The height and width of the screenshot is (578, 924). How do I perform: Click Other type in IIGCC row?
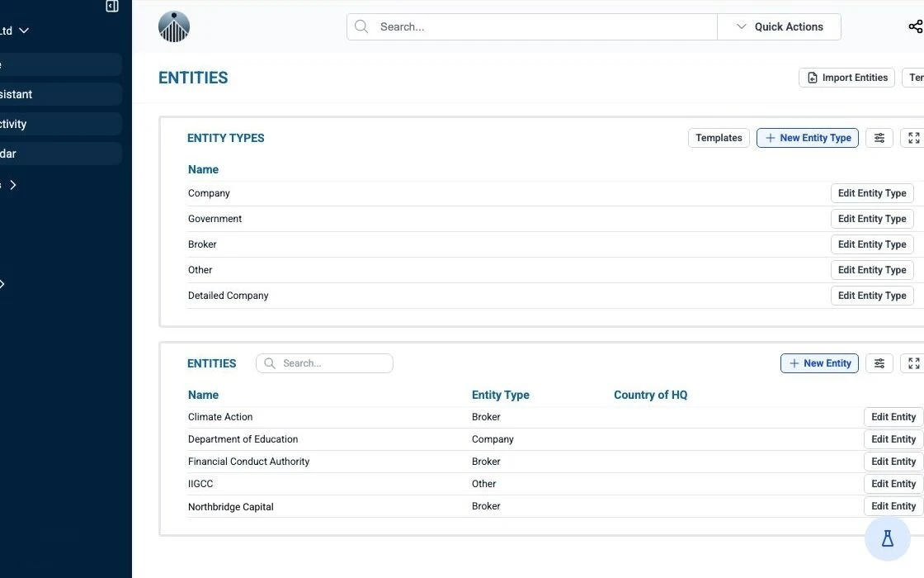coord(483,484)
